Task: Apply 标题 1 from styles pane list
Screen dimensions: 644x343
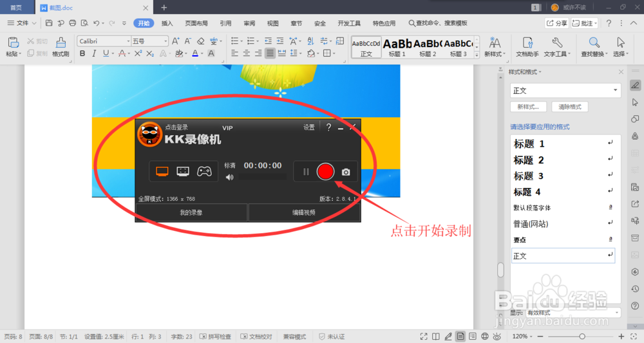Action: [563, 144]
